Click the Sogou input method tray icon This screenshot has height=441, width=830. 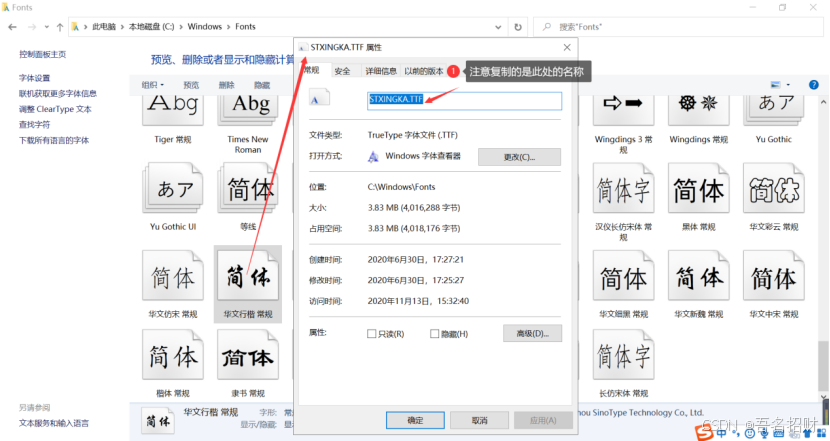[703, 433]
